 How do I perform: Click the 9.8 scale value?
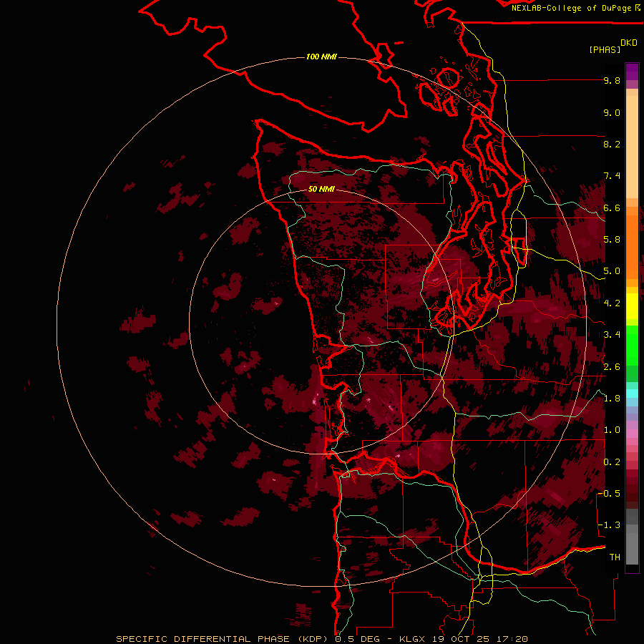pyautogui.click(x=612, y=80)
